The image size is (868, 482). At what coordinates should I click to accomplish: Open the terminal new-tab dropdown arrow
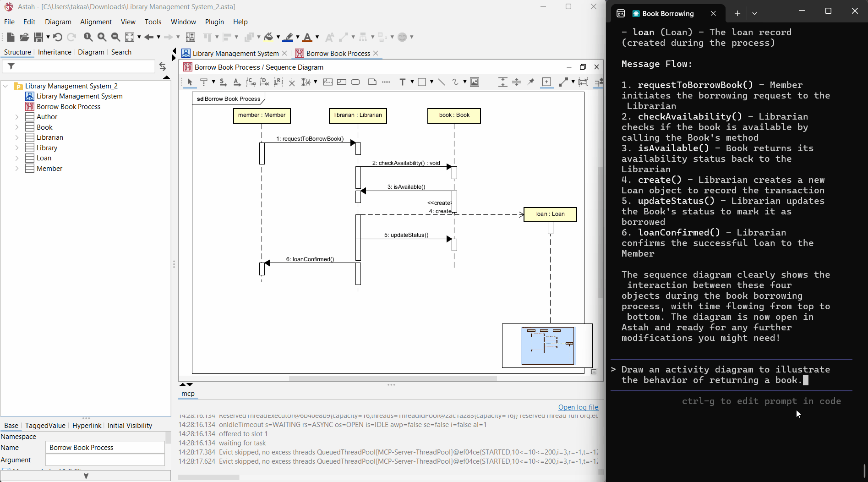tap(754, 13)
